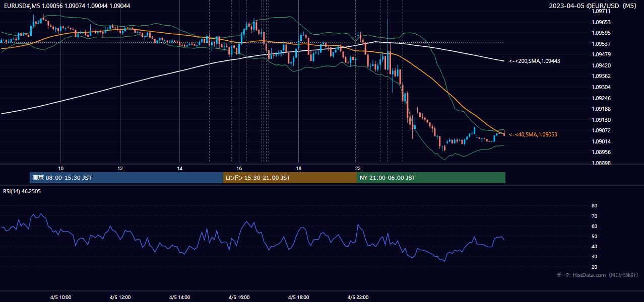This screenshot has height=302, width=644.
Task: Click the London 15:30-21:00 JST session bar
Action: tap(290, 178)
